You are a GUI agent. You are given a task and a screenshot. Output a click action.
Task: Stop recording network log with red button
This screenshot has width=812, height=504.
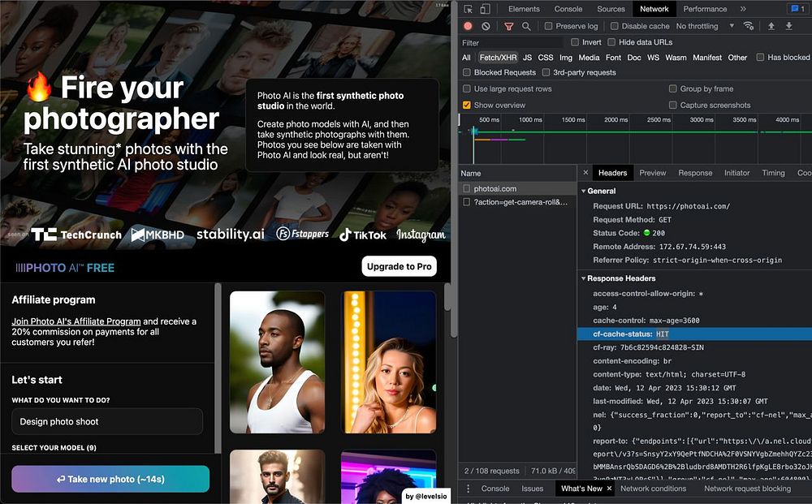click(x=468, y=26)
